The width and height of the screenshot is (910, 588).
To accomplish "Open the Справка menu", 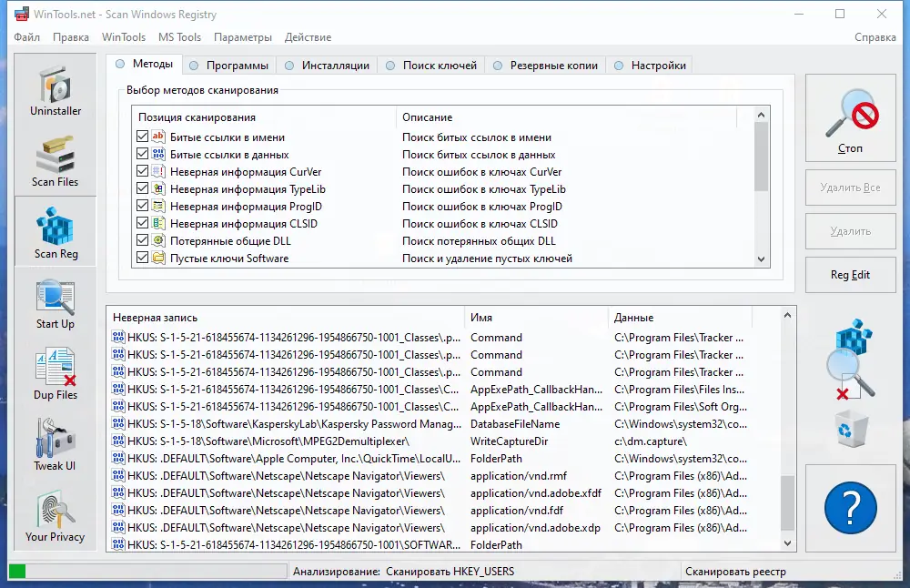I will click(x=875, y=37).
